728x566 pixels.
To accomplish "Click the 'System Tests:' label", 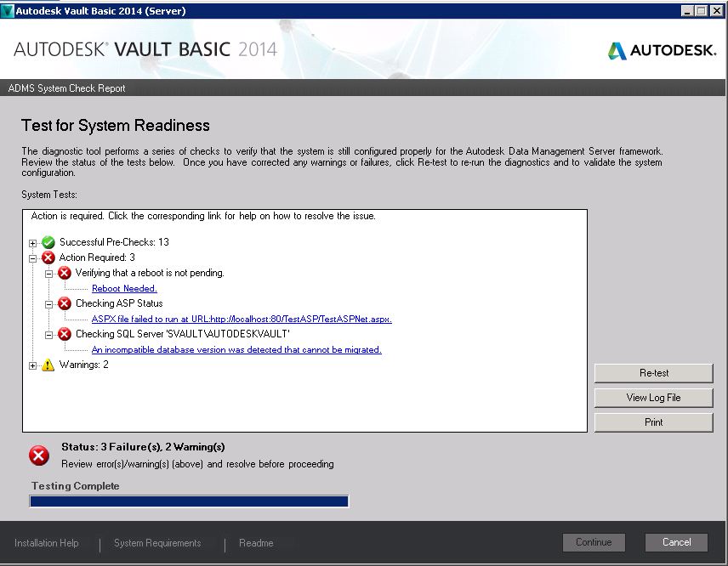I will 49,195.
